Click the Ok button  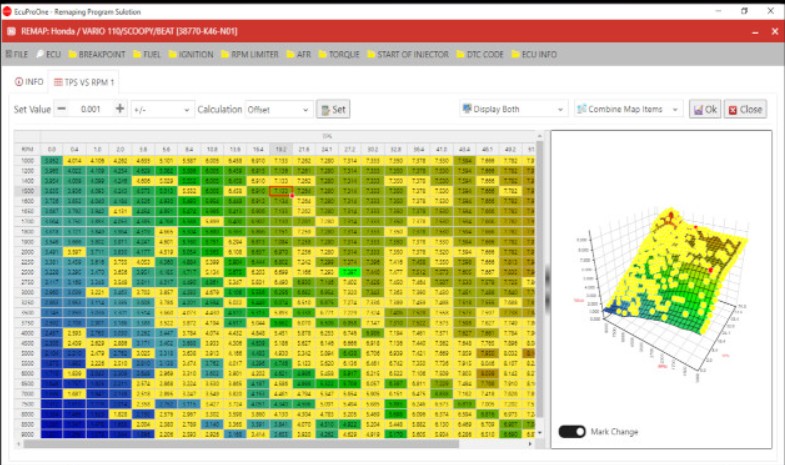(x=705, y=109)
